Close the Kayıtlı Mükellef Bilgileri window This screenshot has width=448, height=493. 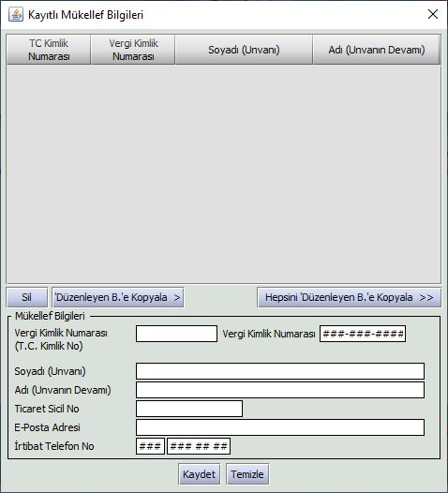pyautogui.click(x=433, y=14)
